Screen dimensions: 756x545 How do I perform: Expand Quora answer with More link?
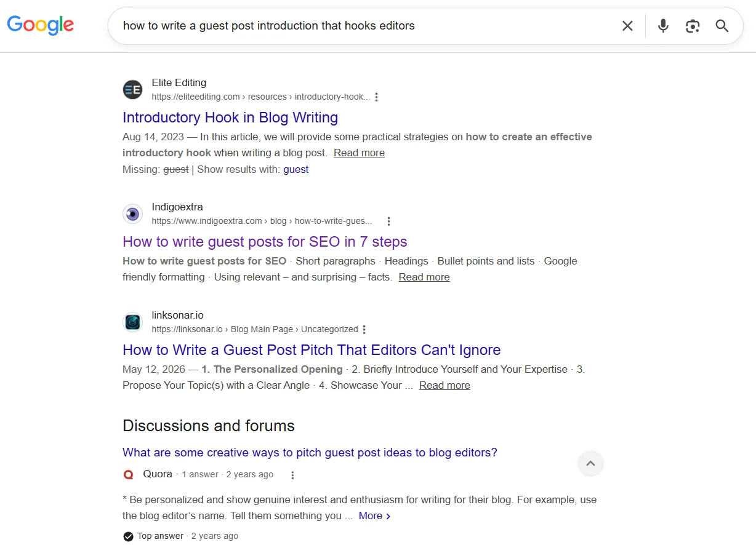point(374,515)
